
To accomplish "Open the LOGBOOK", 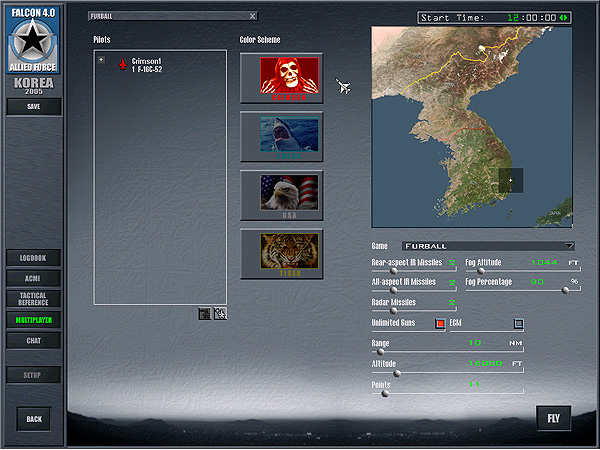I will tap(33, 258).
